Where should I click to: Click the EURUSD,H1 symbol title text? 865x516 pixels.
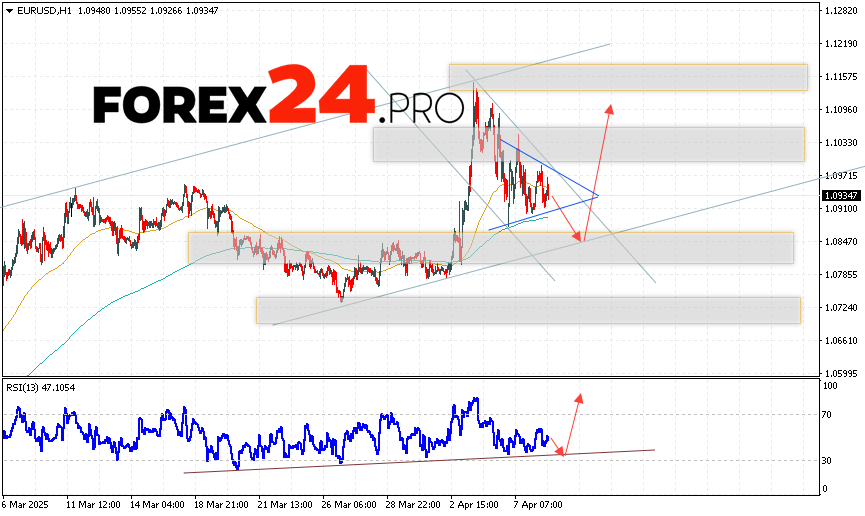pyautogui.click(x=40, y=9)
